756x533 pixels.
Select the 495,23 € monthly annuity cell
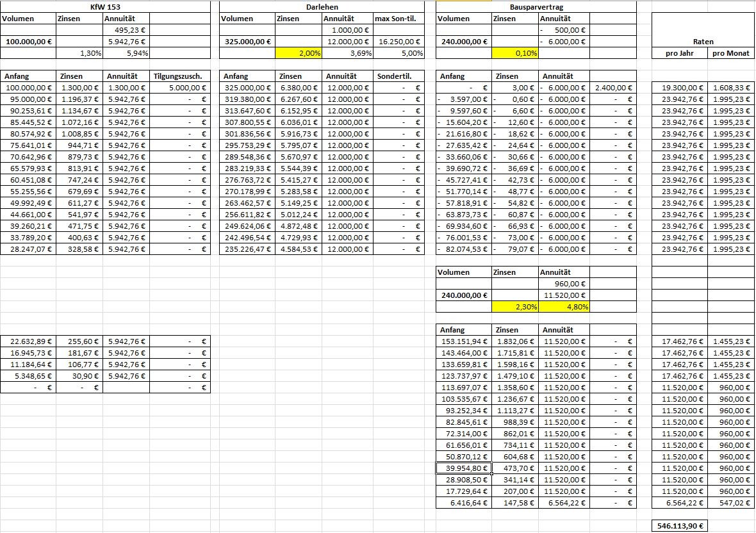(126, 30)
